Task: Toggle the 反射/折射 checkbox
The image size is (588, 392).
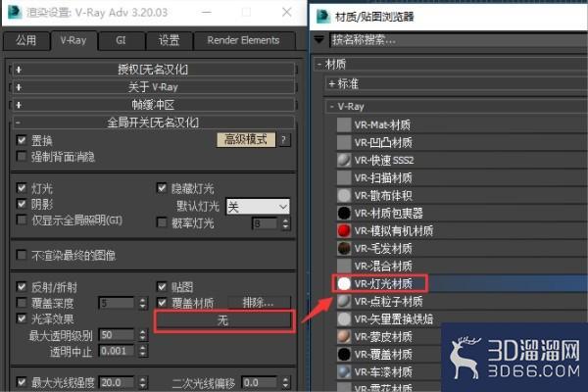Action: pos(22,287)
